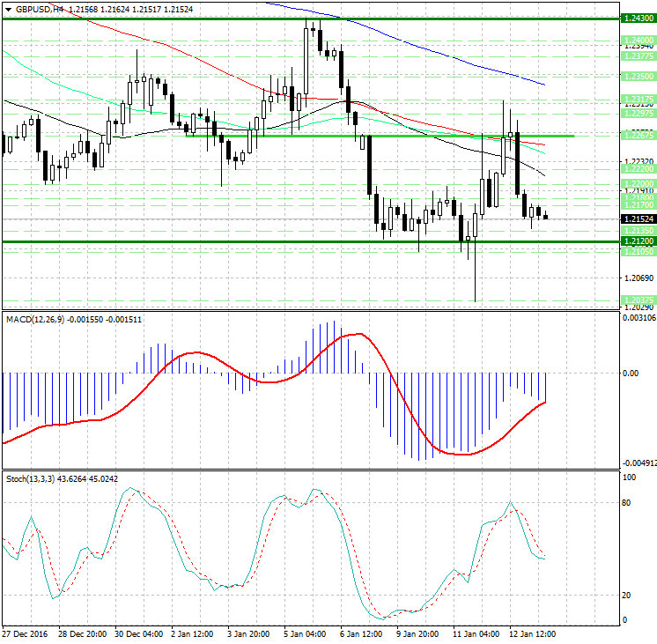This screenshot has width=657, height=644.
Task: Click the current price marker 1.21524
Action: click(x=637, y=218)
